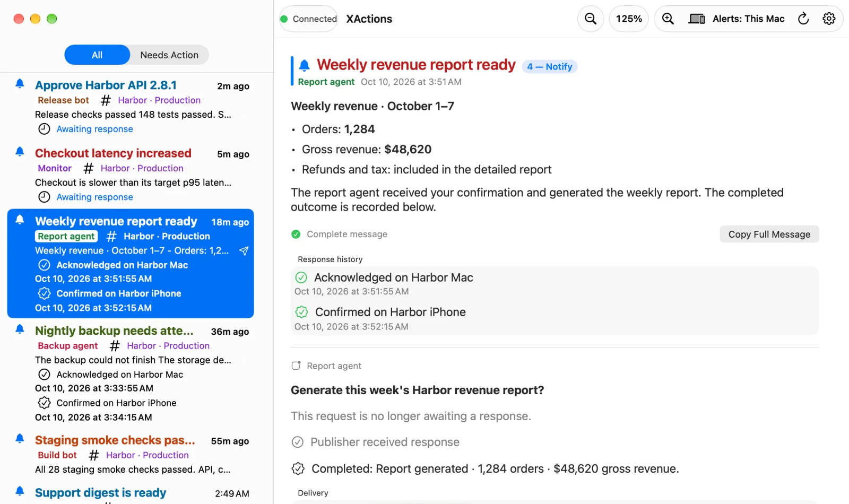Reset zoom via the 125% button

click(x=629, y=19)
